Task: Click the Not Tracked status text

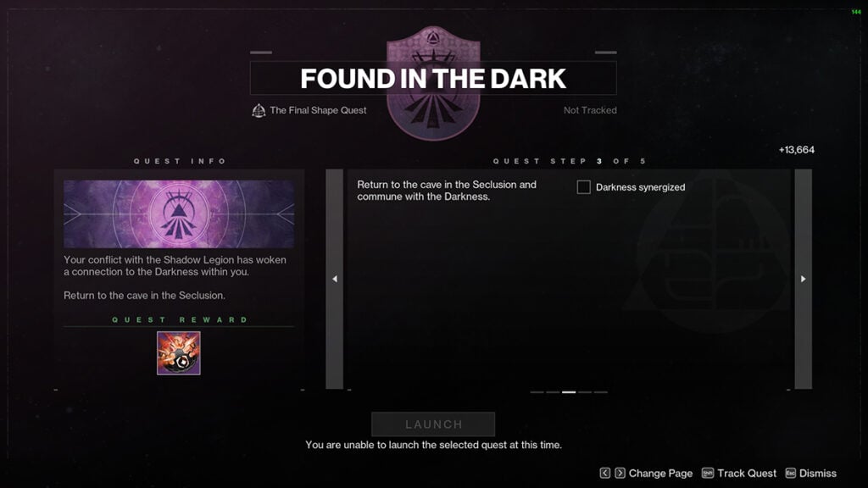Action: [x=590, y=110]
